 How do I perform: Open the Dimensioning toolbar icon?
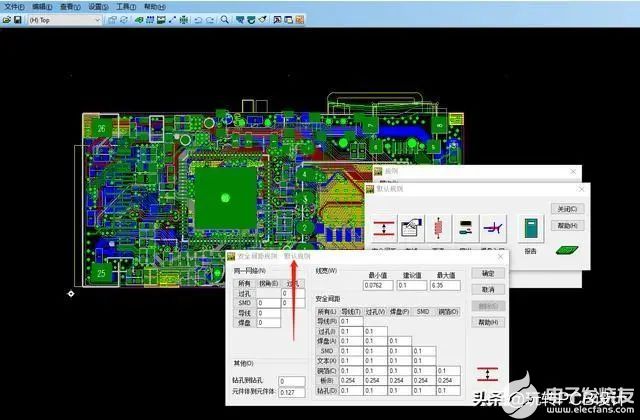coord(161,20)
